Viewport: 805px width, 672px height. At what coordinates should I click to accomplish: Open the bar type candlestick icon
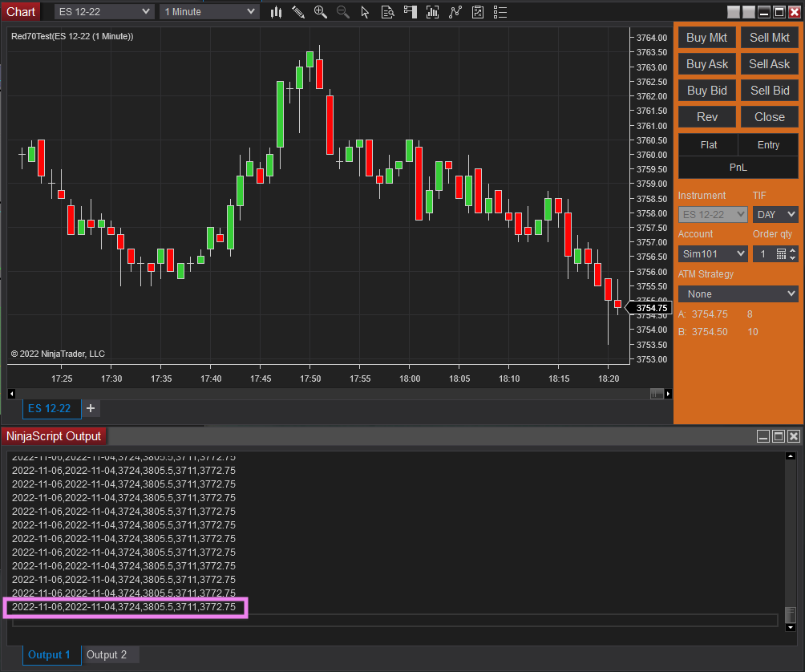coord(276,12)
